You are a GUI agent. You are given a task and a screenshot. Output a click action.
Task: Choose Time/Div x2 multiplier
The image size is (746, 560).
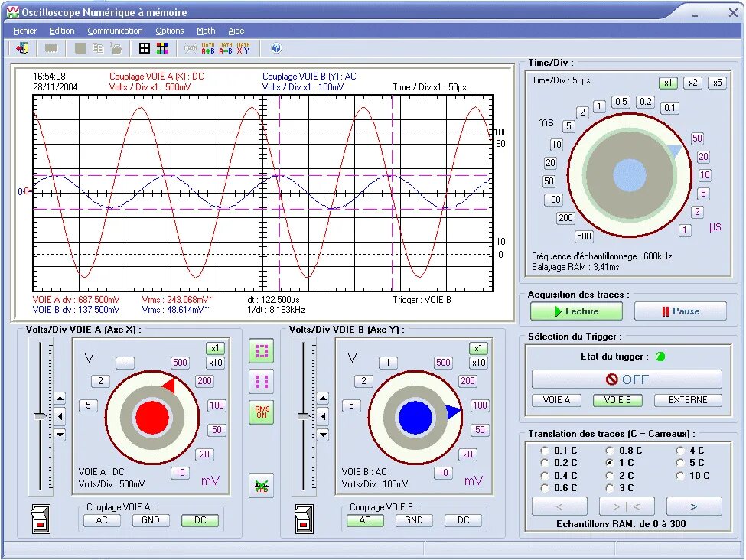692,83
